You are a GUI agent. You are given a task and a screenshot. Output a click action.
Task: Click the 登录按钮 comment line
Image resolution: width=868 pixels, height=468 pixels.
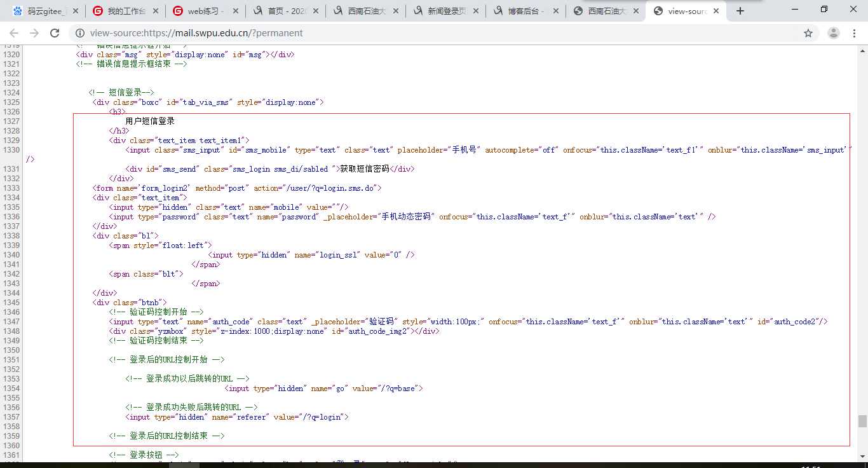pos(144,455)
